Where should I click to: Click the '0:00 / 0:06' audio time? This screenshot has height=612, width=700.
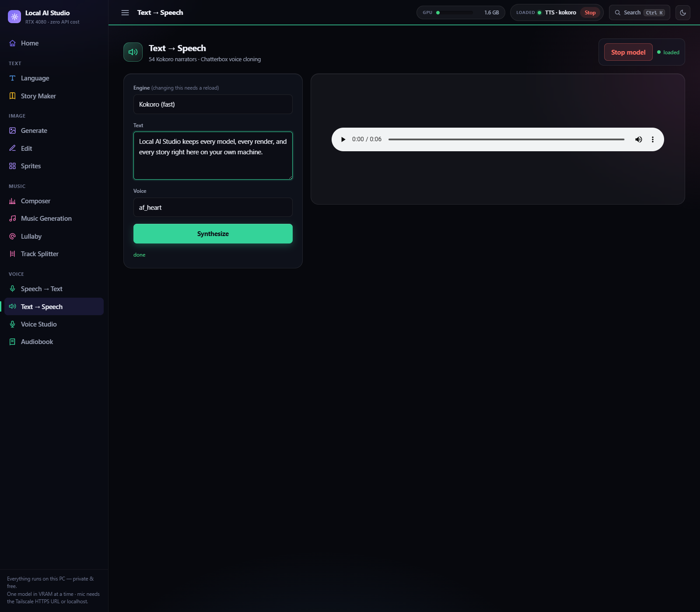(x=367, y=139)
